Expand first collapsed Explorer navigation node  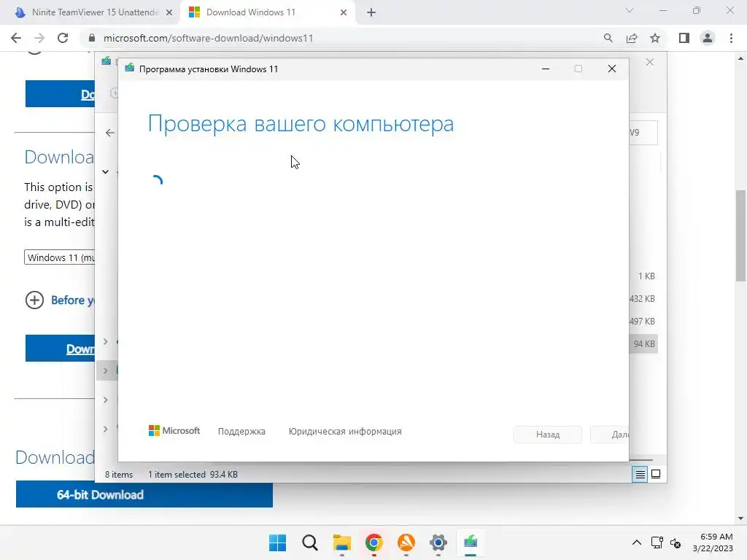click(105, 341)
